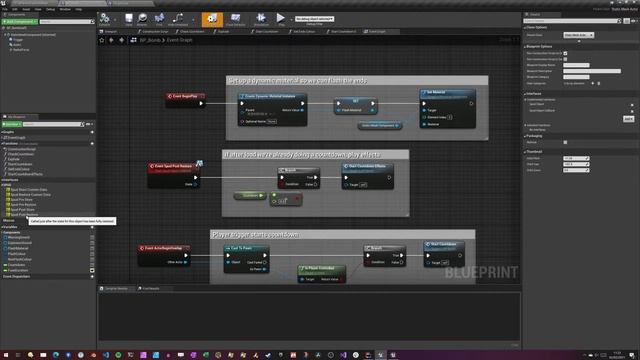Select the CheckCountdown function

click(21, 154)
